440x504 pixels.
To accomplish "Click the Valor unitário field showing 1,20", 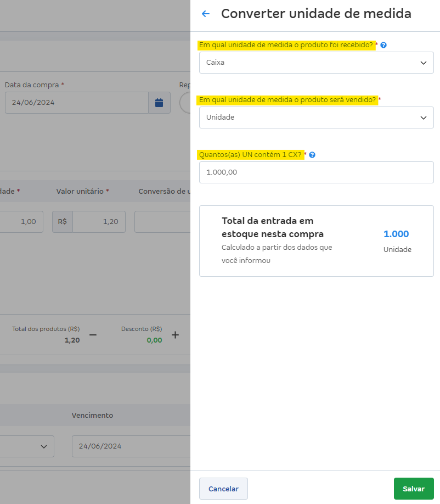I will (x=99, y=222).
